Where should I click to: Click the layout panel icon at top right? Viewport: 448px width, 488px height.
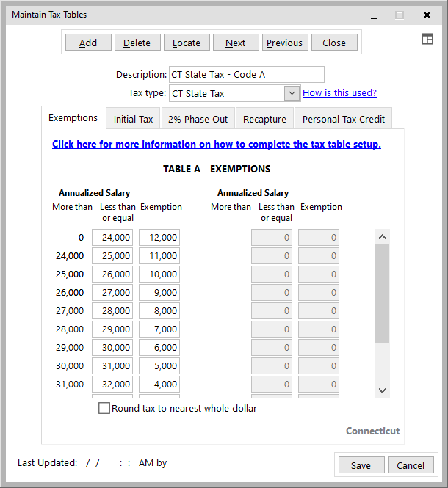click(427, 40)
